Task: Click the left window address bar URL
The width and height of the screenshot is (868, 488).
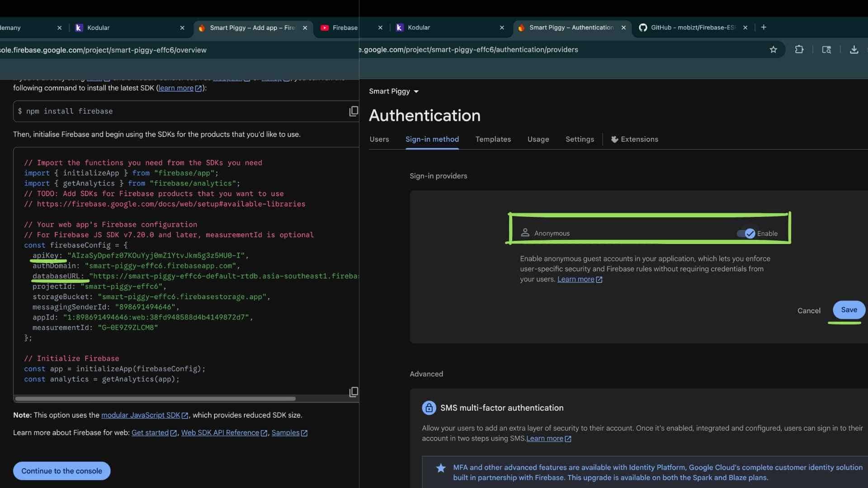Action: (x=103, y=50)
